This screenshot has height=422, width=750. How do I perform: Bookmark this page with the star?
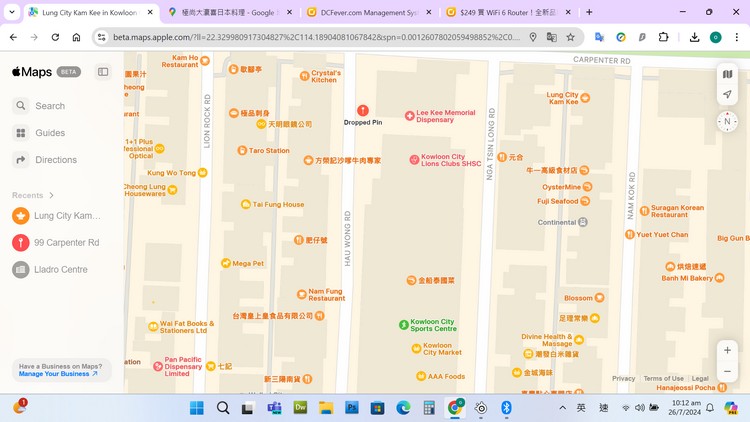(570, 37)
